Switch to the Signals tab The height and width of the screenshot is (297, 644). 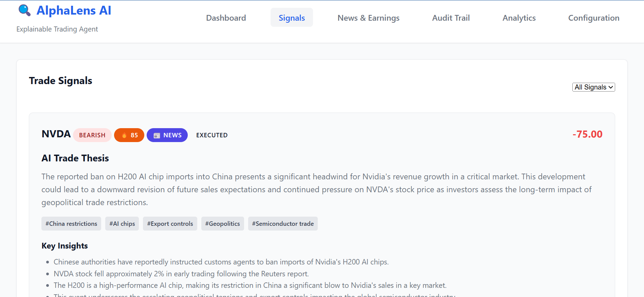click(292, 18)
